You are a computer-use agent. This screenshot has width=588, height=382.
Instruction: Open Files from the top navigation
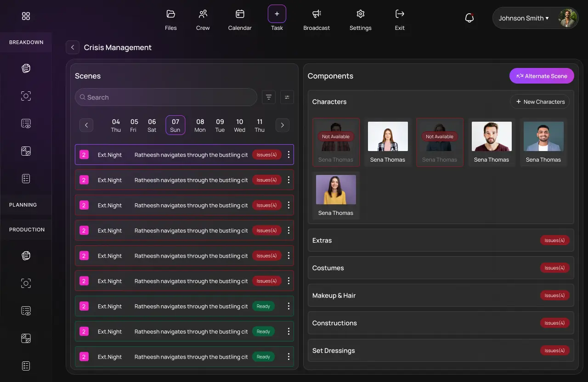coord(170,18)
